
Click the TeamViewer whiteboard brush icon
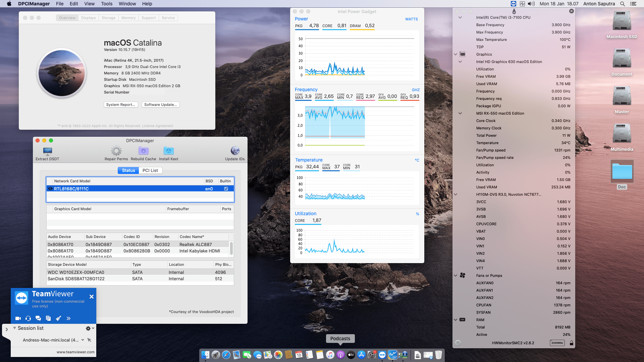58,318
